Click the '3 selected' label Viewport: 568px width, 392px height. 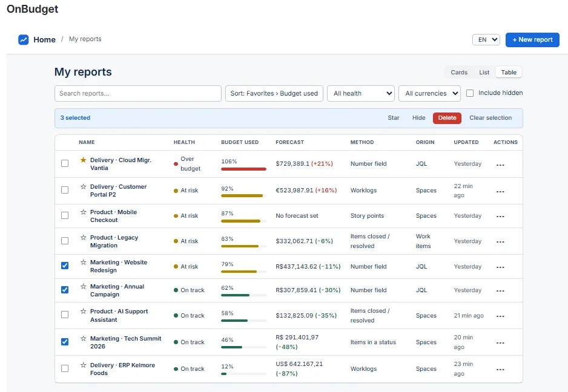coord(75,117)
